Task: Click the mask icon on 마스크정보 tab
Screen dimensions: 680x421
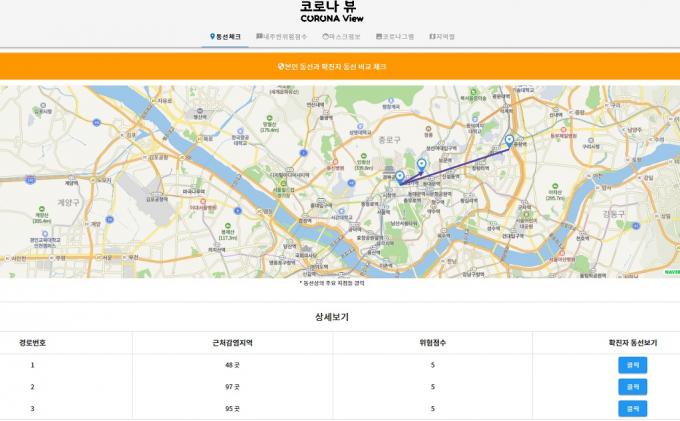Action: pos(324,37)
